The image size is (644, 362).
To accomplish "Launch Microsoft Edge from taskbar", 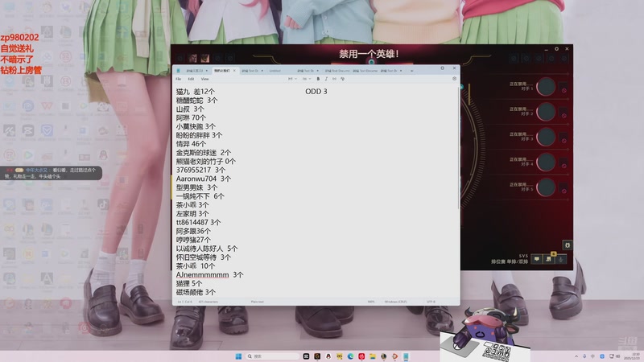I will pos(350,356).
